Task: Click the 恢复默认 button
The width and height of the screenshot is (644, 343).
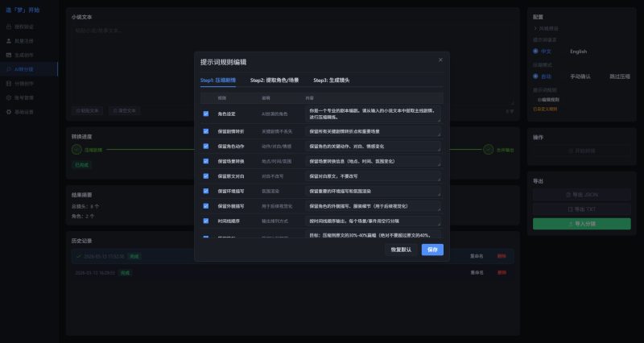Action: 400,250
